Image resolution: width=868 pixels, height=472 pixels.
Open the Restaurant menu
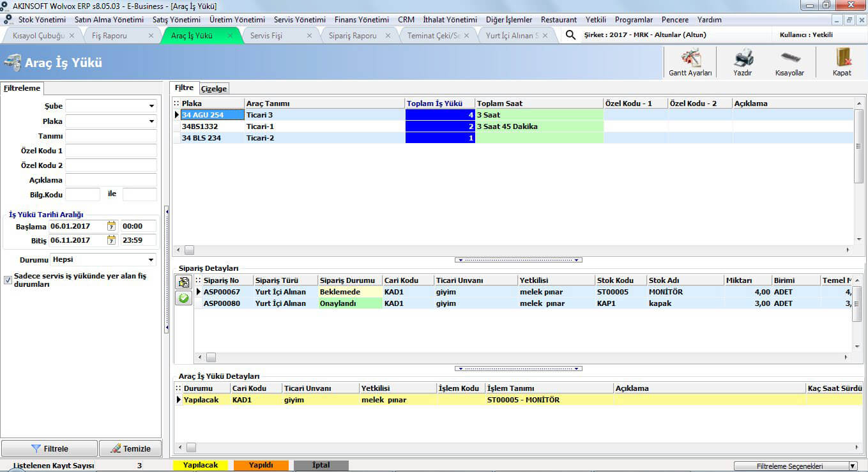[559, 20]
